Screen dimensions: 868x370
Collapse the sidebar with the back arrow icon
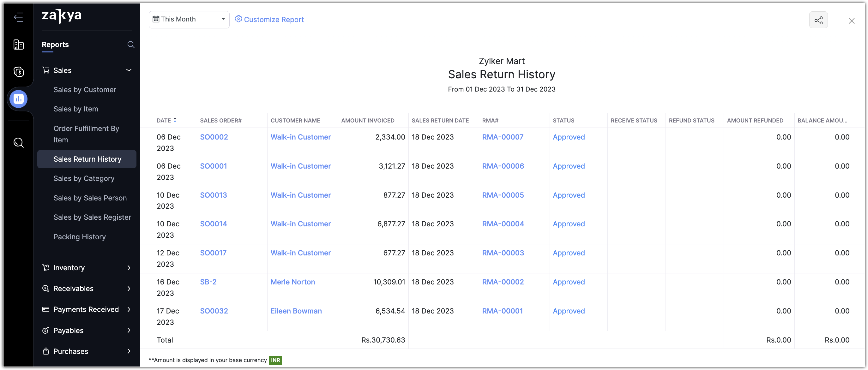(19, 17)
